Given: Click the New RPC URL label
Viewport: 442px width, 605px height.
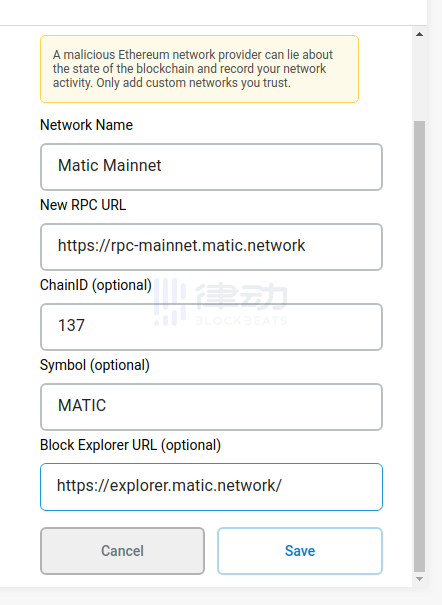Looking at the screenshot, I should click(x=83, y=205).
